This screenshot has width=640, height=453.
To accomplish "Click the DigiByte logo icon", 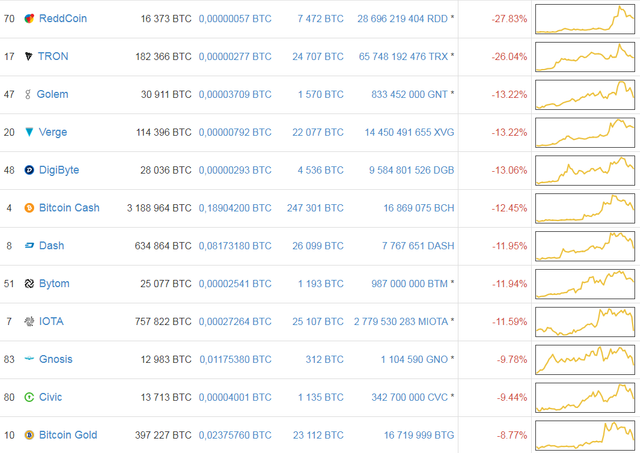I will 29,170.
